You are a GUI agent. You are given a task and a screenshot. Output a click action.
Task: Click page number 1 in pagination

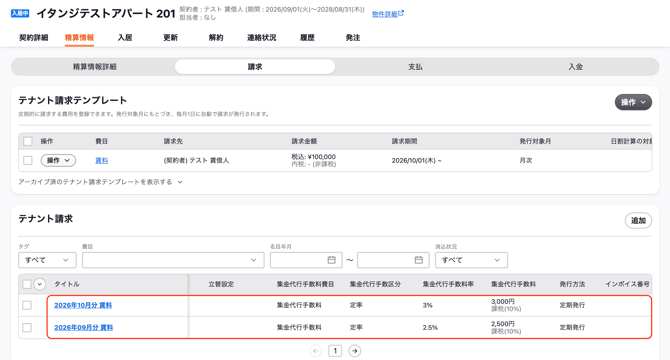point(335,351)
